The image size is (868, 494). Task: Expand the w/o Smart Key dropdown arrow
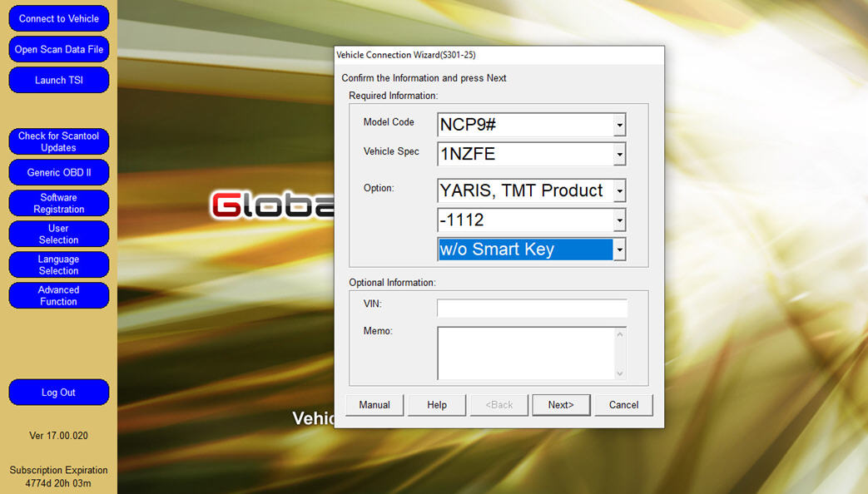click(619, 249)
